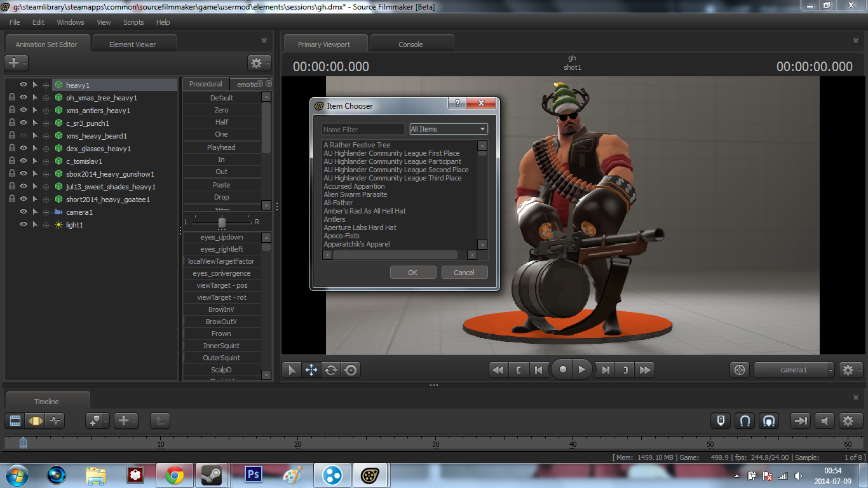Open the Scripts menu

(133, 22)
